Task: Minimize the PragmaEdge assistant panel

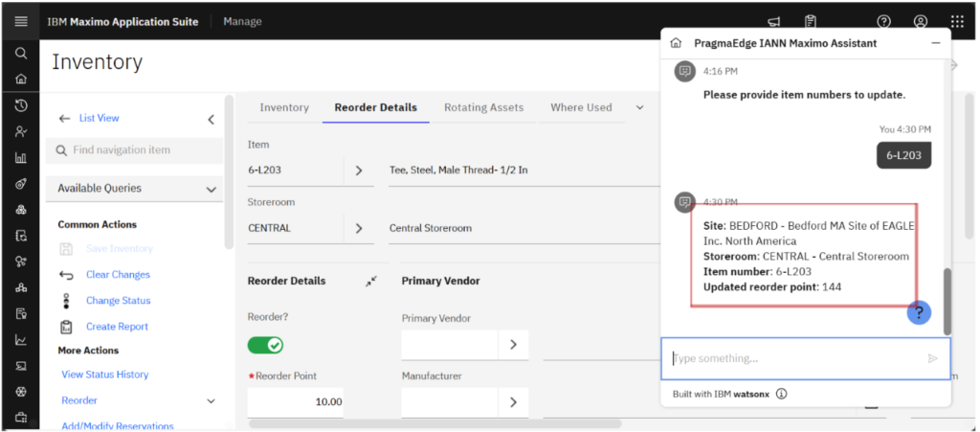Action: pos(936,43)
